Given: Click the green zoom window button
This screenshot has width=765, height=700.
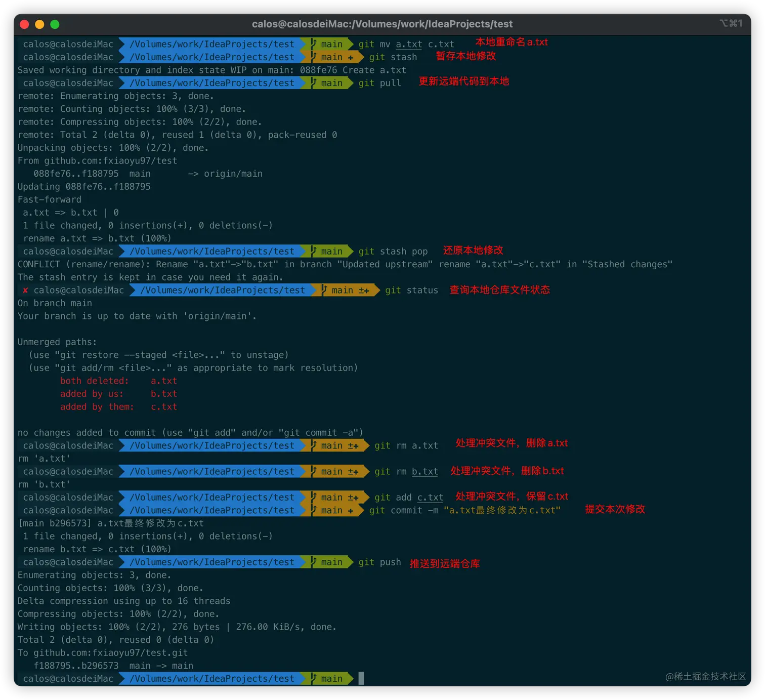Looking at the screenshot, I should click(55, 24).
